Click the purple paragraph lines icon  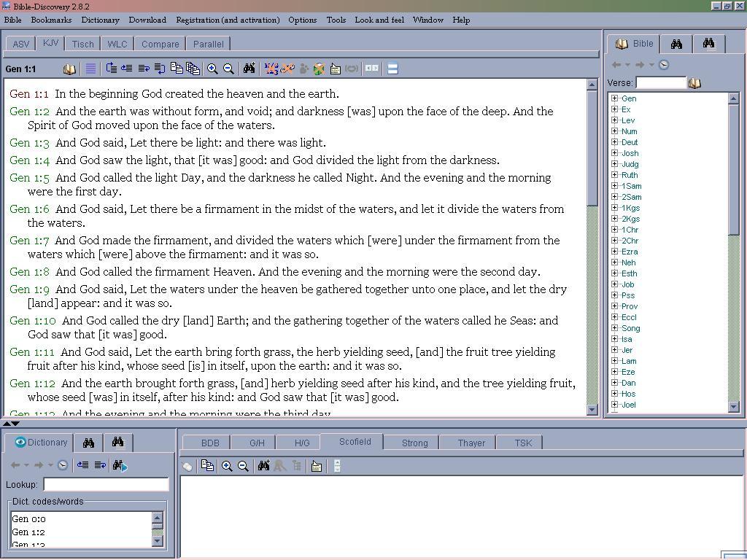(90, 69)
